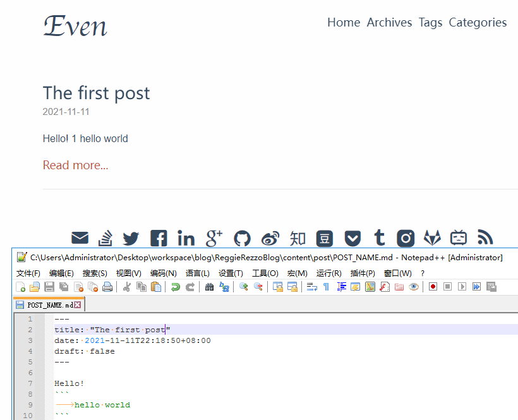Click the Copy toolbar icon

click(142, 287)
